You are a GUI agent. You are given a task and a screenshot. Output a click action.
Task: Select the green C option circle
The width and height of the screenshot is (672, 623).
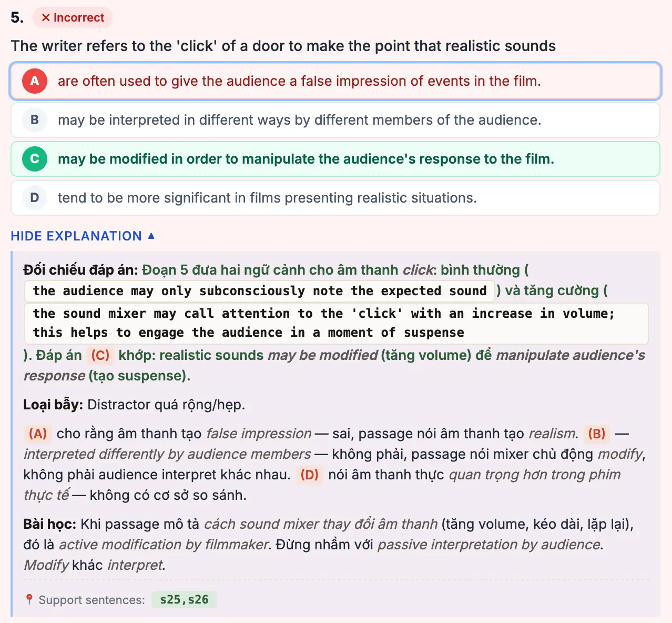35,159
